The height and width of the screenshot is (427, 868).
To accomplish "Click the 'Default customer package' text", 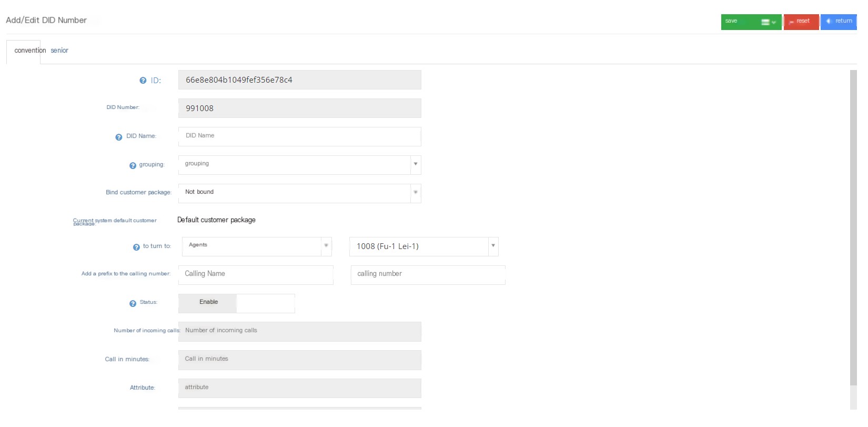I will point(216,220).
